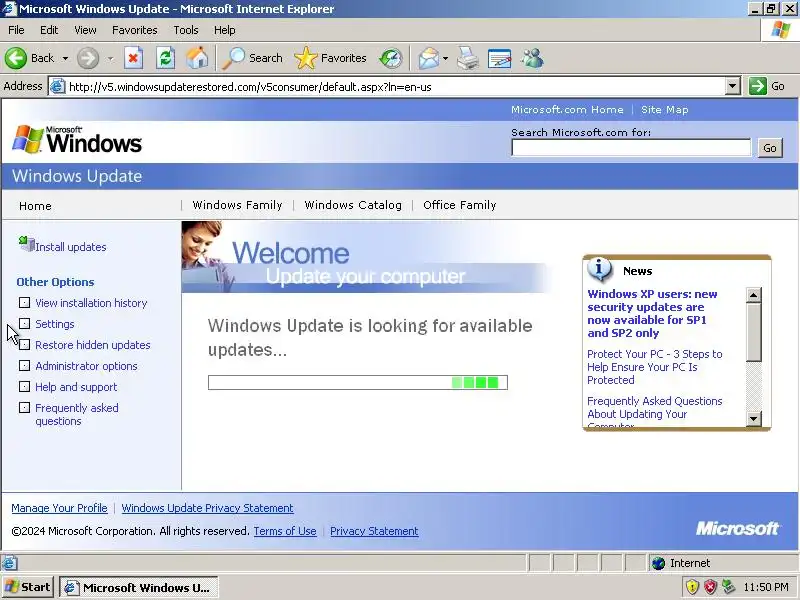Open the Mail button dropdown arrow
This screenshot has width=800, height=600.
445,59
